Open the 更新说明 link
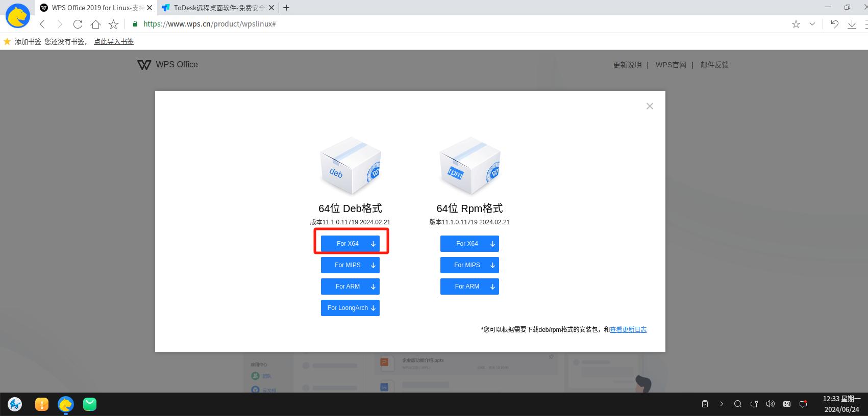The height and width of the screenshot is (416, 868). click(627, 65)
